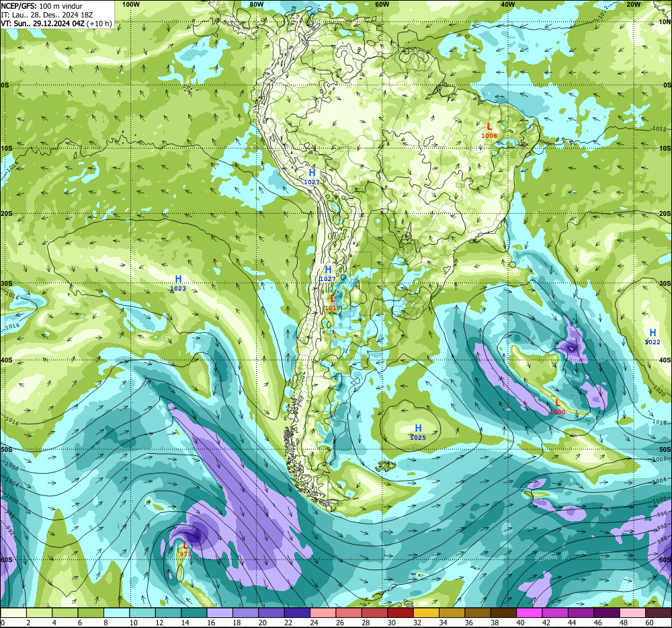Viewport: 672px width, 628px height.
Task: Click the 'NCEP/GFS: 100 m vindur' title
Action: click(x=42, y=6)
